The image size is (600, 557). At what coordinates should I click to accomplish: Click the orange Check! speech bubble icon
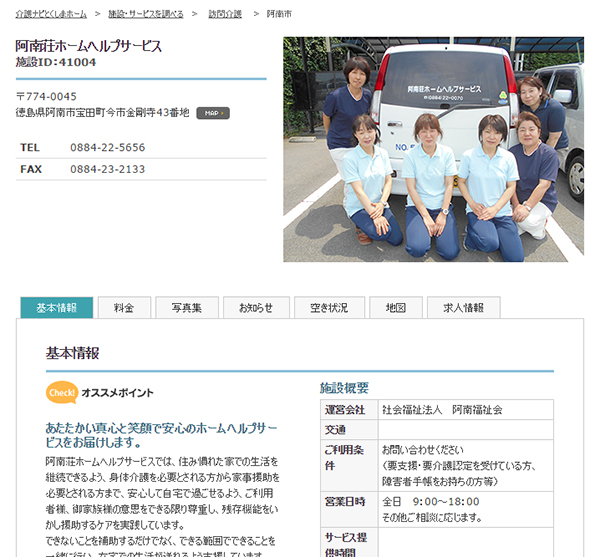click(x=61, y=392)
